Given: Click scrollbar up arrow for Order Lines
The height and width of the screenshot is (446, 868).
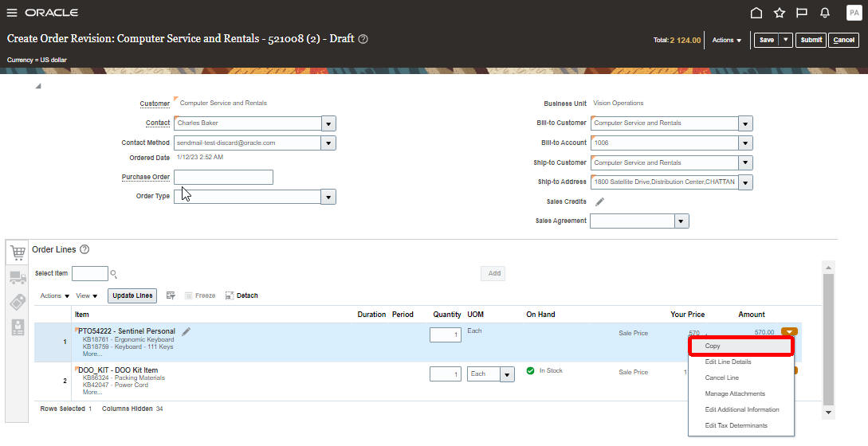Looking at the screenshot, I should (829, 268).
